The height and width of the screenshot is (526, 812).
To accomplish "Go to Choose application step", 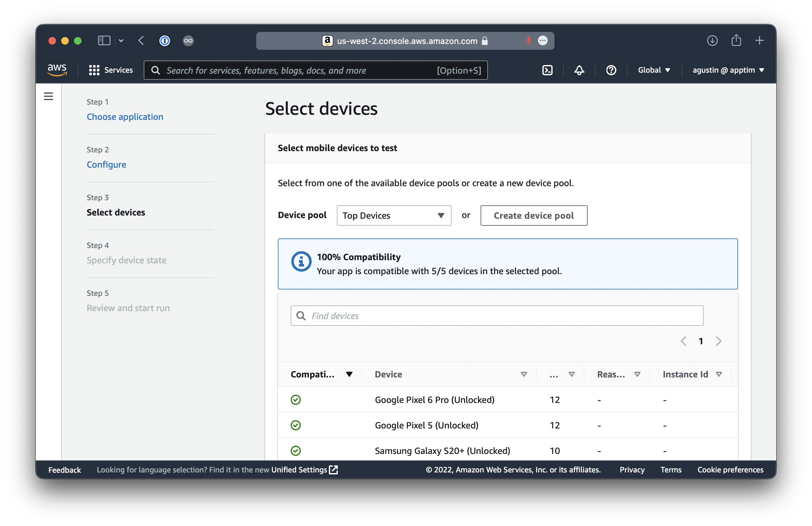I will coord(125,117).
